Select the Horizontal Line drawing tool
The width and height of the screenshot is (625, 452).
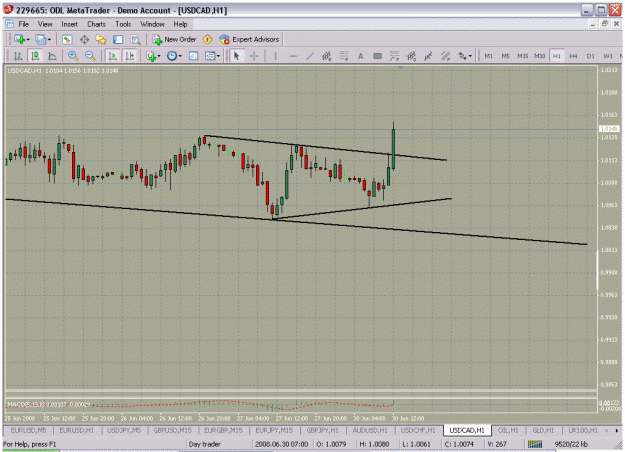pos(293,56)
